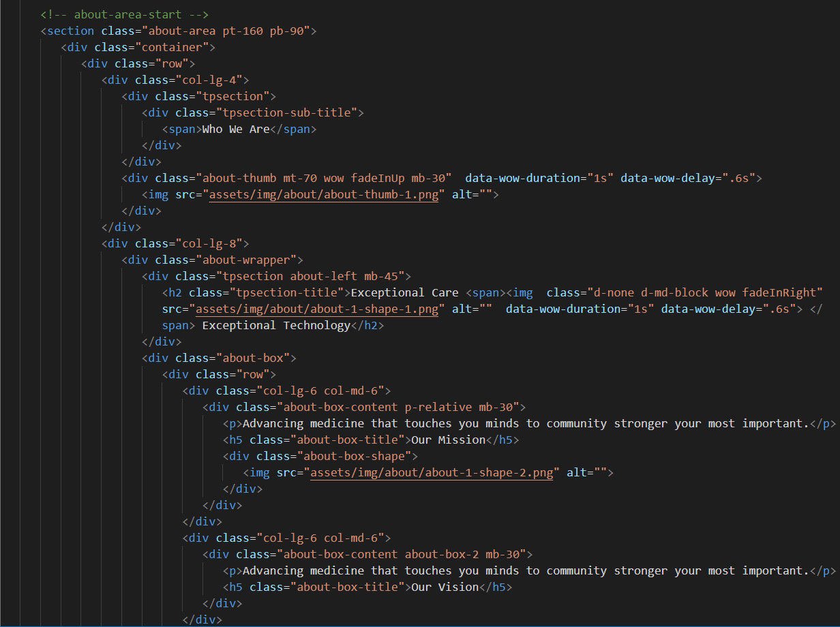Click the "about-wrapper" class value
The height and width of the screenshot is (627, 840).
(245, 260)
